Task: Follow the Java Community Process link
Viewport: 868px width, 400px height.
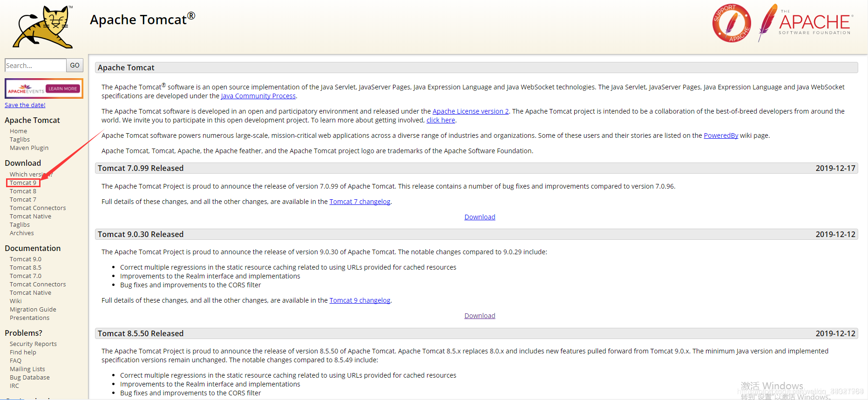Action: coord(258,96)
